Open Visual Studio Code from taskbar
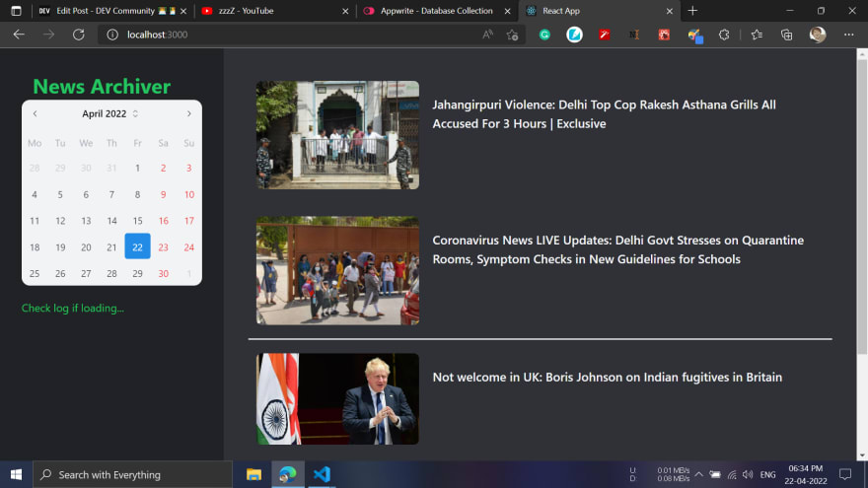This screenshot has width=868, height=488. coord(322,475)
